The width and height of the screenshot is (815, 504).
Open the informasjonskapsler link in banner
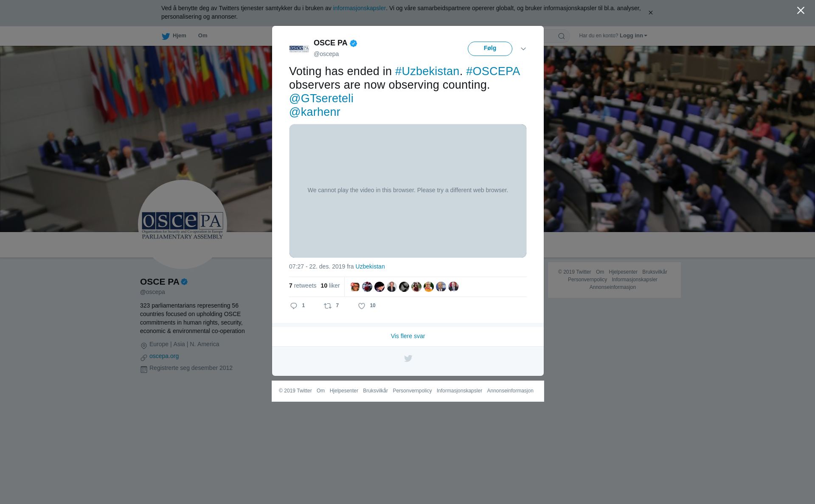click(359, 8)
